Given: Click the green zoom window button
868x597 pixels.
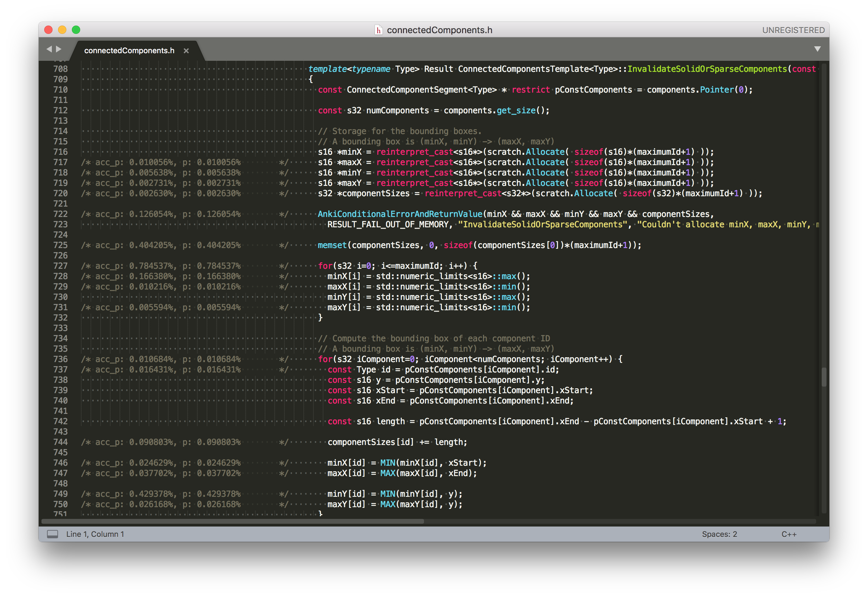Looking at the screenshot, I should 76,30.
